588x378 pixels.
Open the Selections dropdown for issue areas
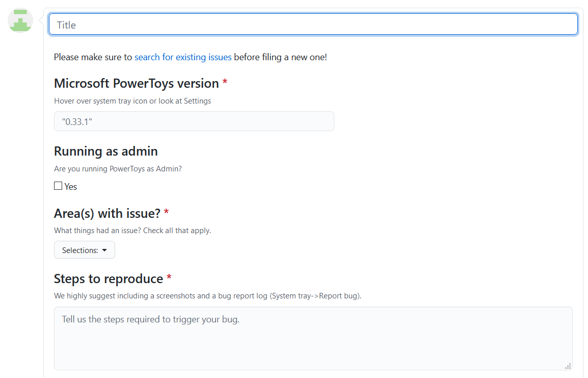[x=85, y=250]
